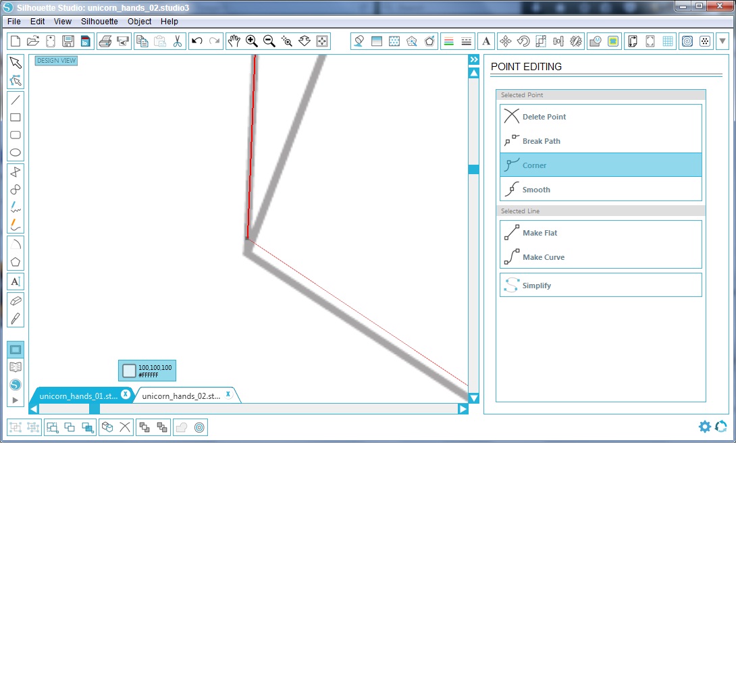
Task: Click the Zoom Out magnifier
Action: (269, 41)
